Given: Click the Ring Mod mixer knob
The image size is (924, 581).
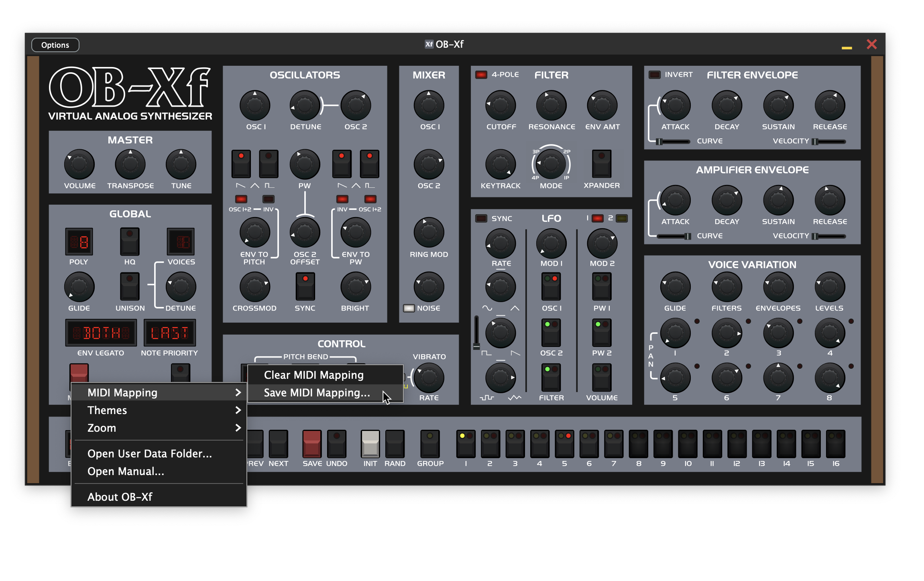Looking at the screenshot, I should tap(429, 233).
